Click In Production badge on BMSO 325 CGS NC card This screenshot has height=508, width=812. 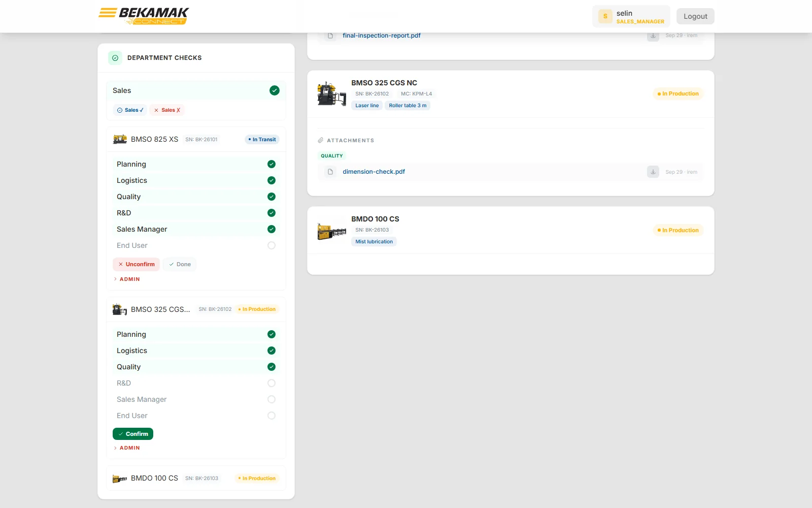pyautogui.click(x=678, y=94)
